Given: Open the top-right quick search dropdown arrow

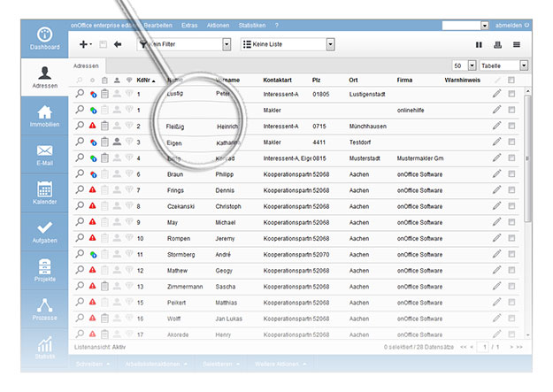Looking at the screenshot, I should [485, 26].
